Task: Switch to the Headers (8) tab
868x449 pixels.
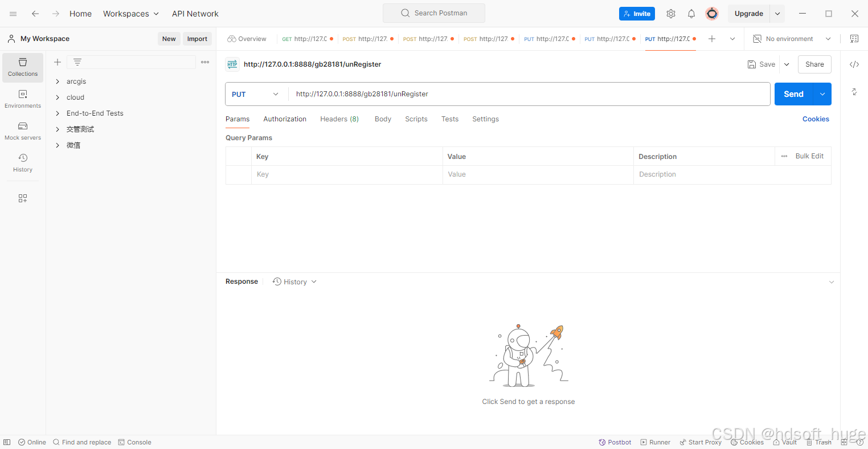Action: [339, 119]
